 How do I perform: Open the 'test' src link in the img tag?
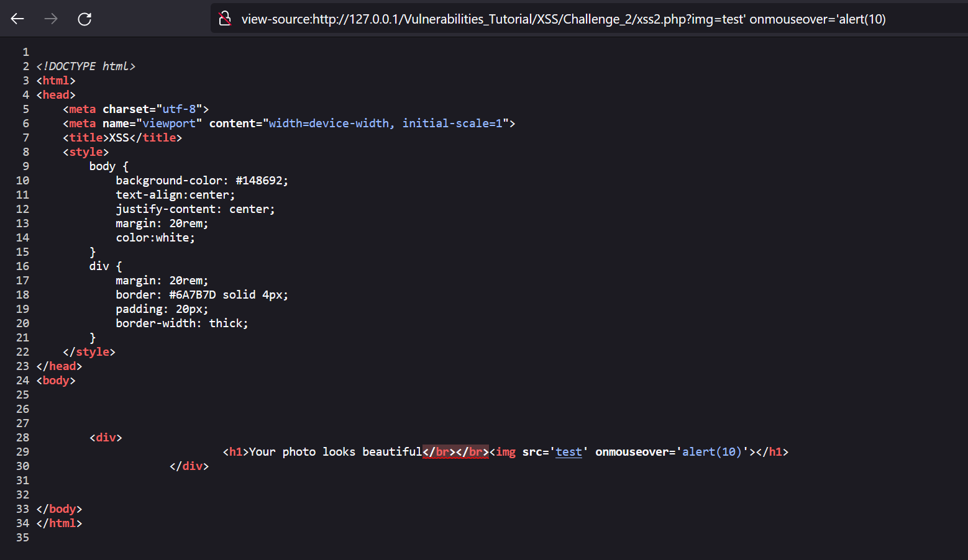pos(568,452)
